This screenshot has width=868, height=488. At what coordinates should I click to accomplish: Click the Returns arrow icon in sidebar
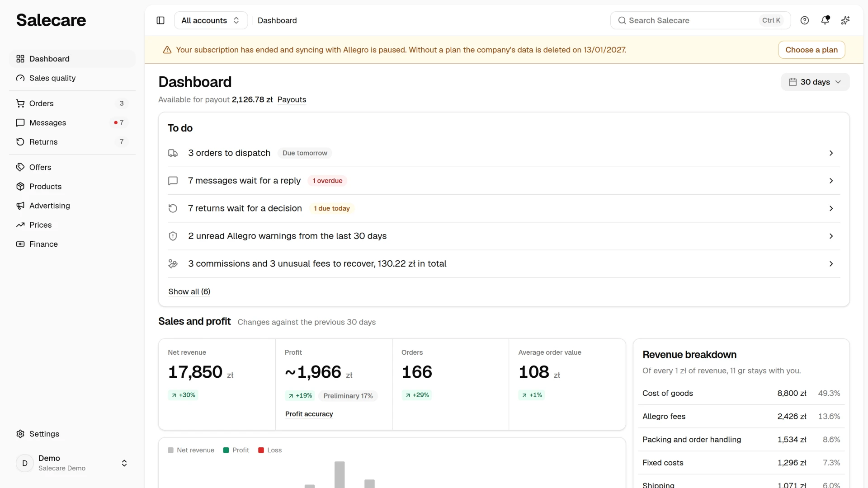tap(20, 142)
